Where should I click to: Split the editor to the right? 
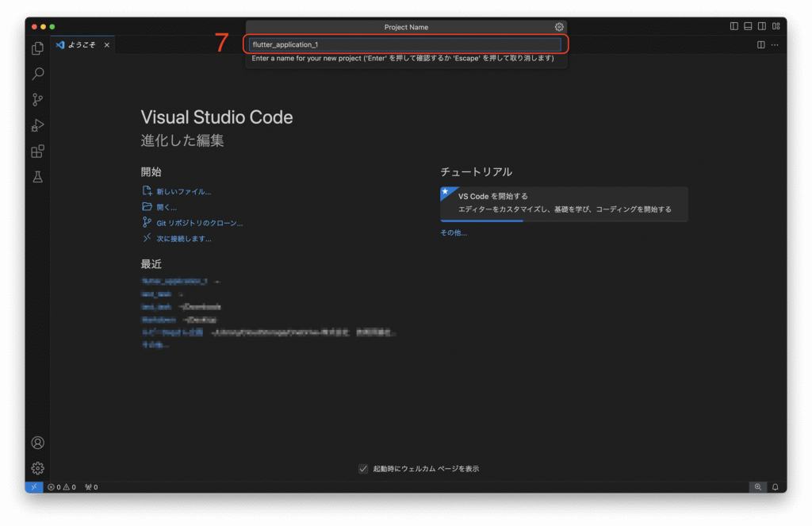pos(761,45)
